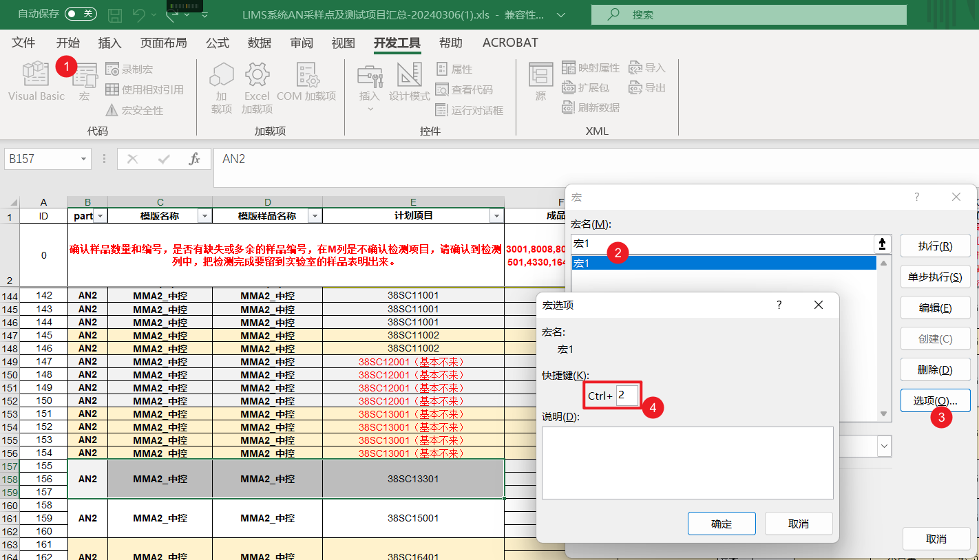Toggle the 自动保存 autosave switch
The height and width of the screenshot is (560, 979).
(81, 14)
